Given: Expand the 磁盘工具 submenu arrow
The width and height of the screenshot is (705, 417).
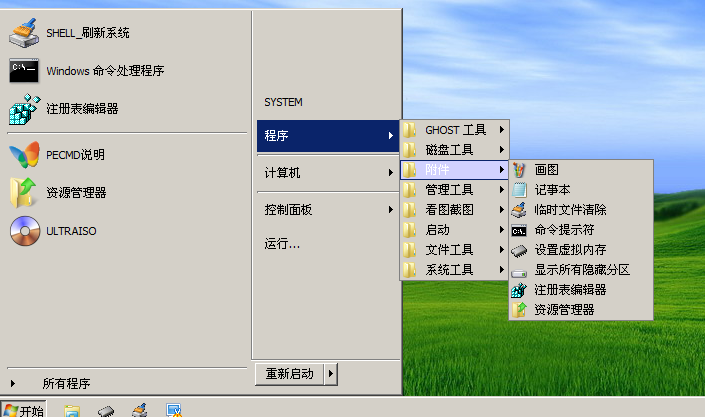Looking at the screenshot, I should [x=502, y=149].
